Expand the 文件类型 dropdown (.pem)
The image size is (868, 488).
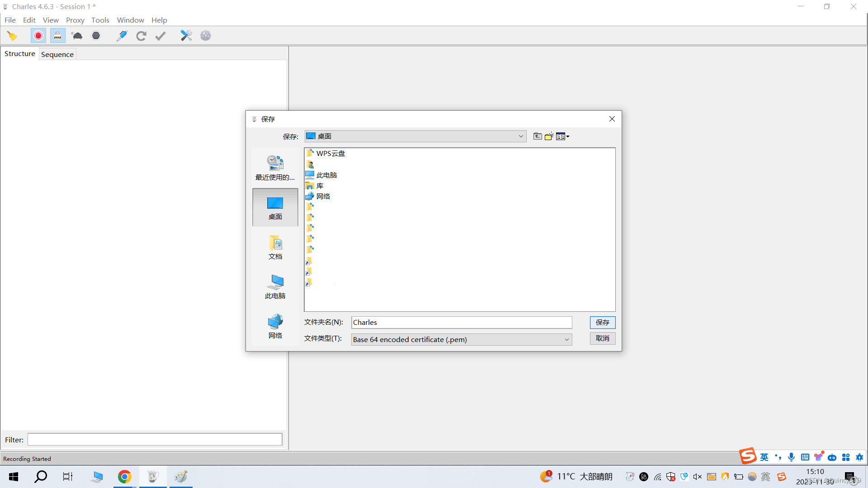tap(462, 339)
